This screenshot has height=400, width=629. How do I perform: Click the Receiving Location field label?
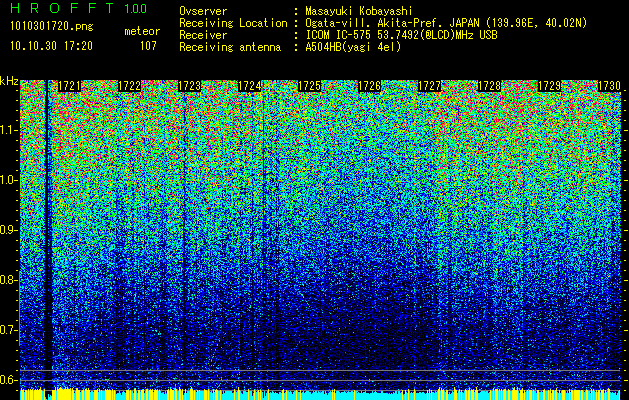coord(233,23)
